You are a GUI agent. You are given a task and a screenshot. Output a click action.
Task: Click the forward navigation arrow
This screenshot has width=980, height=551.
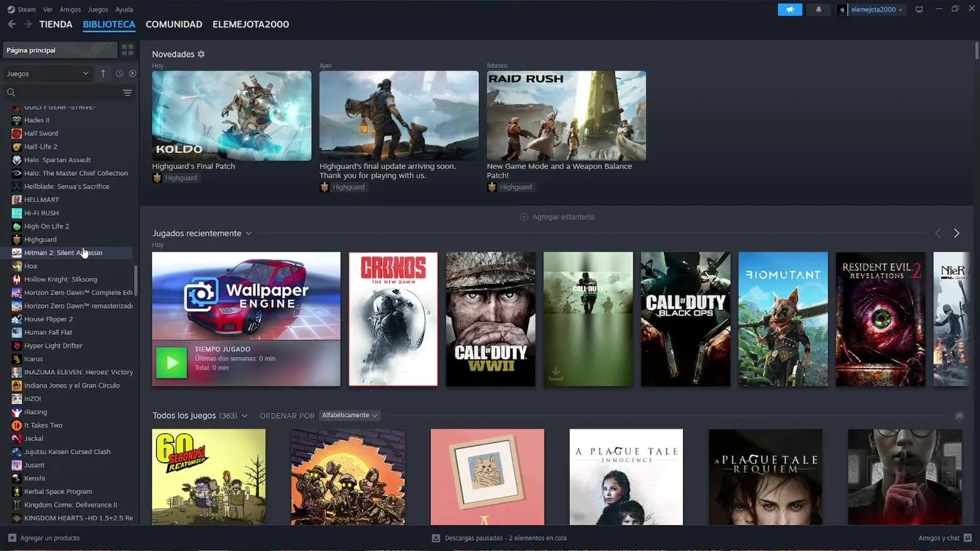(28, 24)
